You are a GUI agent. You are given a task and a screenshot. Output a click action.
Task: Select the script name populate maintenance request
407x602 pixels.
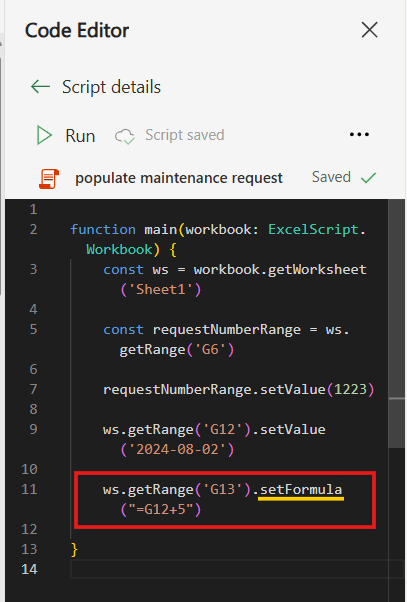[179, 178]
